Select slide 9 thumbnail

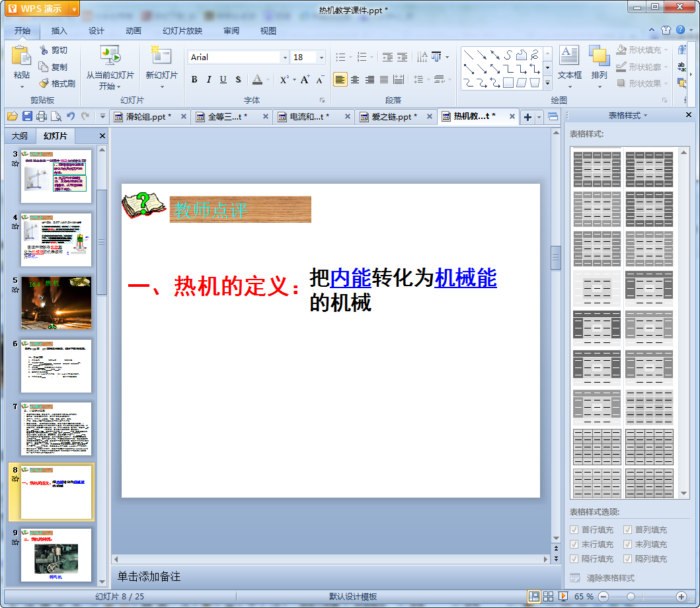click(56, 555)
